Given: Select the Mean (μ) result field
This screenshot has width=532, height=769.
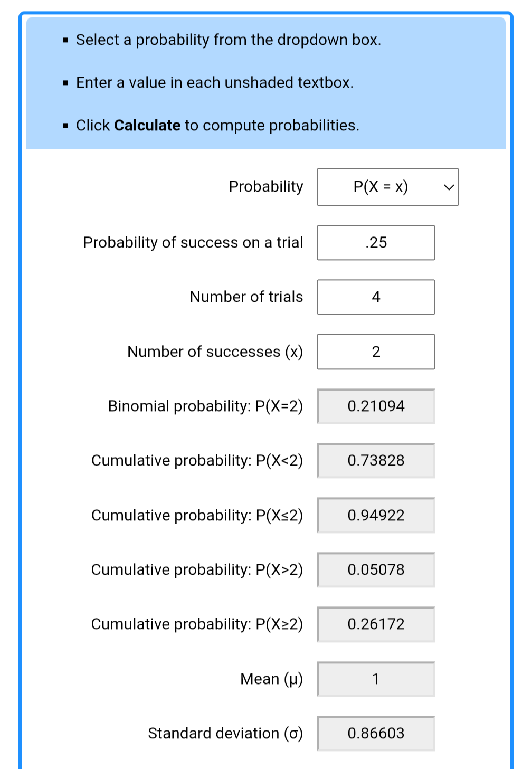Looking at the screenshot, I should pos(376,679).
